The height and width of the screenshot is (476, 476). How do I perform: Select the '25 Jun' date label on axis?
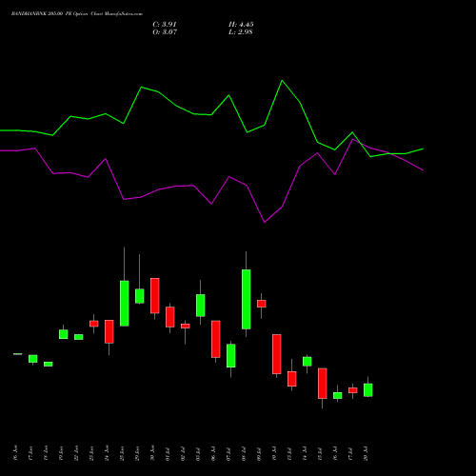(x=123, y=453)
